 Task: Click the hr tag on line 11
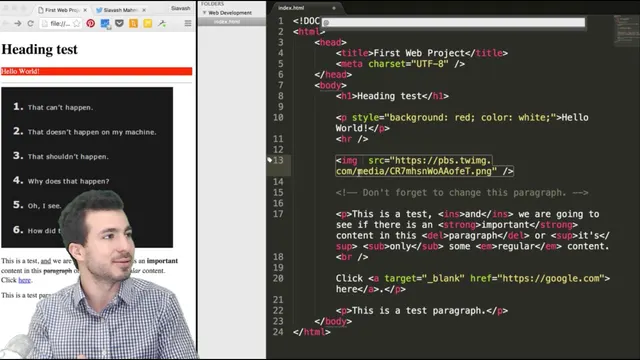[x=352, y=139]
